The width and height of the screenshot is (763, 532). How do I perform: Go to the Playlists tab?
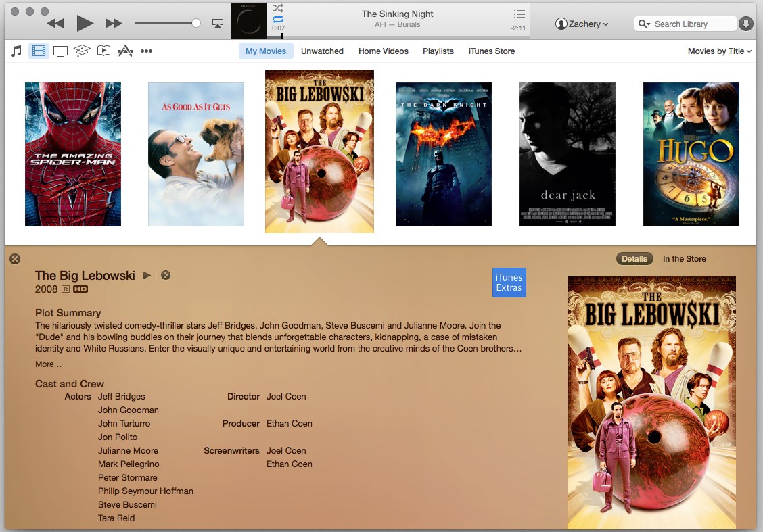(x=438, y=51)
